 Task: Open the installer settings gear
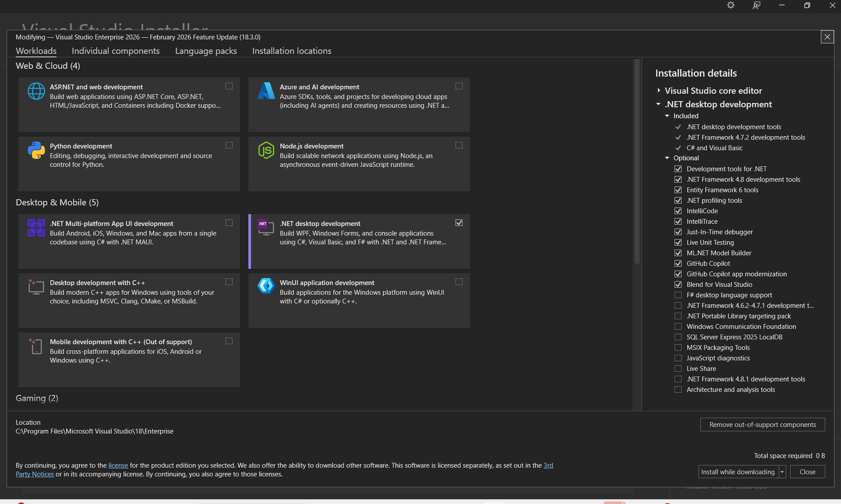coord(731,5)
